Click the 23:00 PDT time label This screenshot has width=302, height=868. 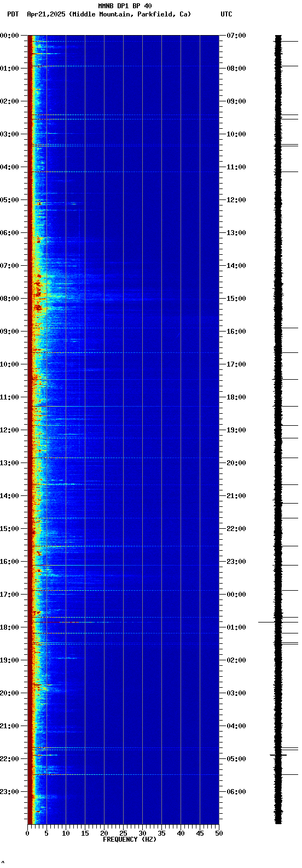10,792
